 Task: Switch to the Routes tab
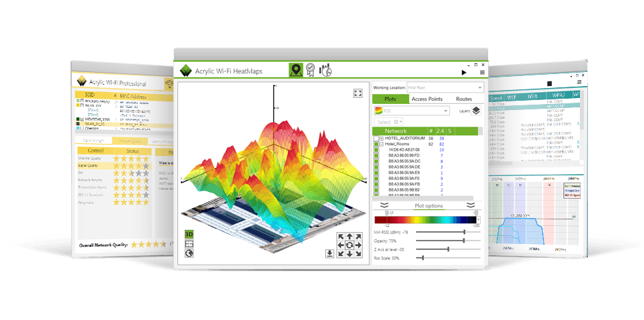point(464,99)
